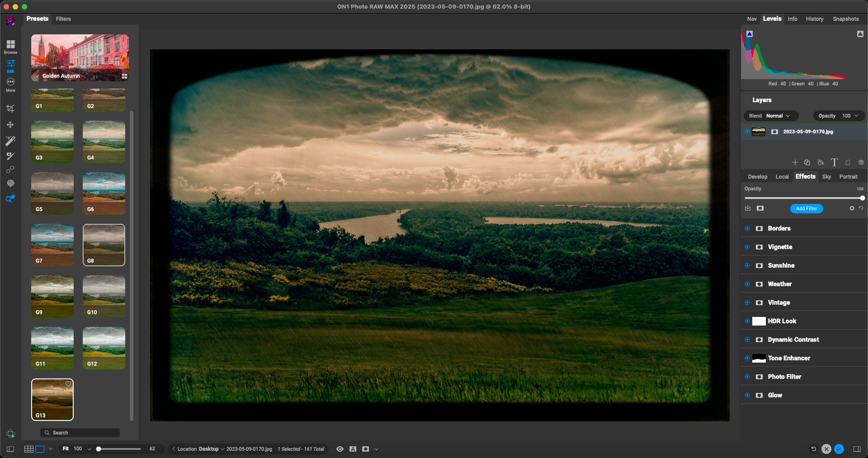Click the paint bucket fill layer icon

click(821, 162)
